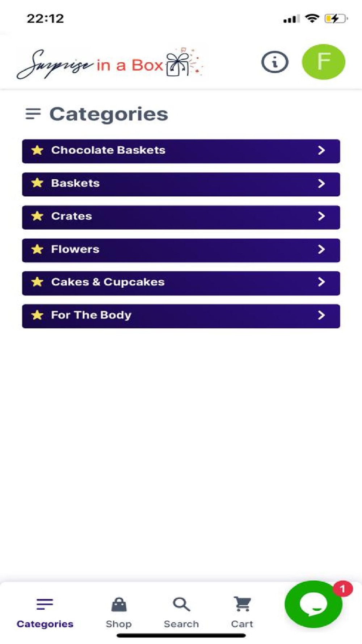
Task: Tap the shopping cart icon
Action: coord(242,604)
